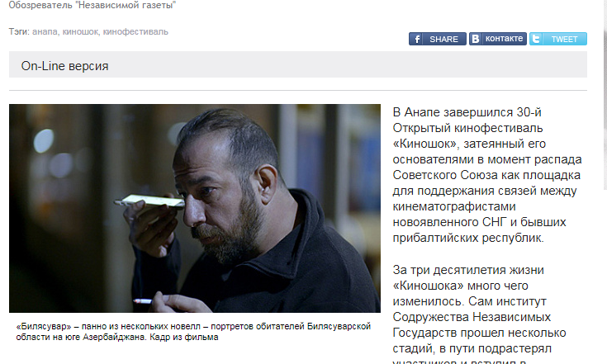Select the "On-Line версия" header bar

(297, 64)
